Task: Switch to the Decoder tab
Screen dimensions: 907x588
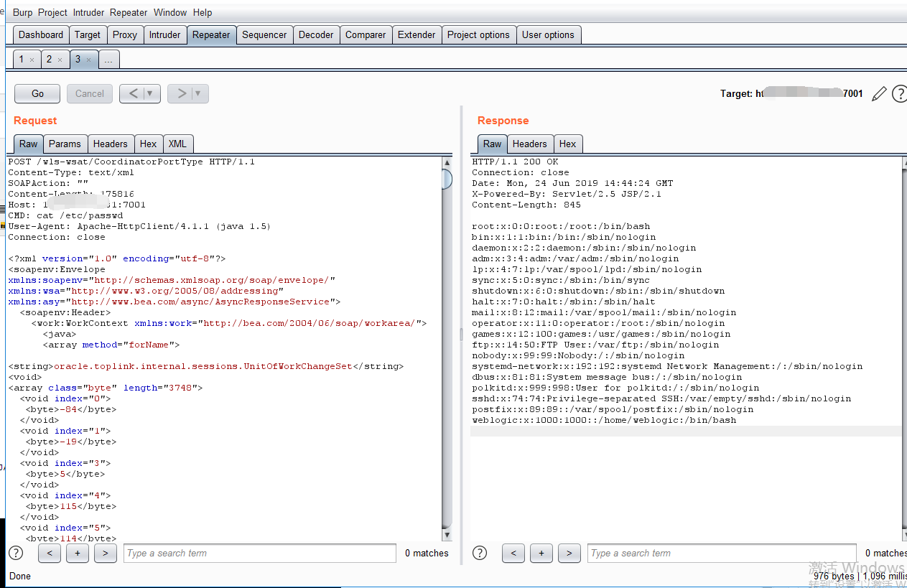Action: (x=316, y=34)
